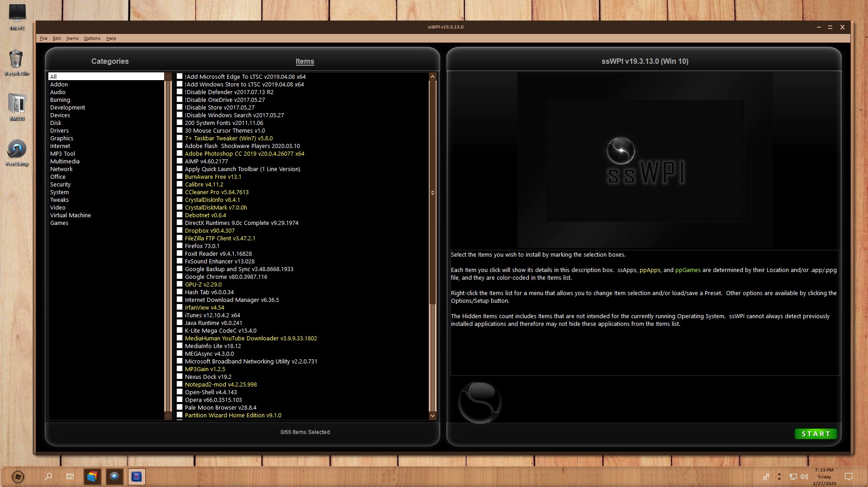
Task: Check the Google Chrome v80.0.3987.116 box
Action: (x=180, y=277)
